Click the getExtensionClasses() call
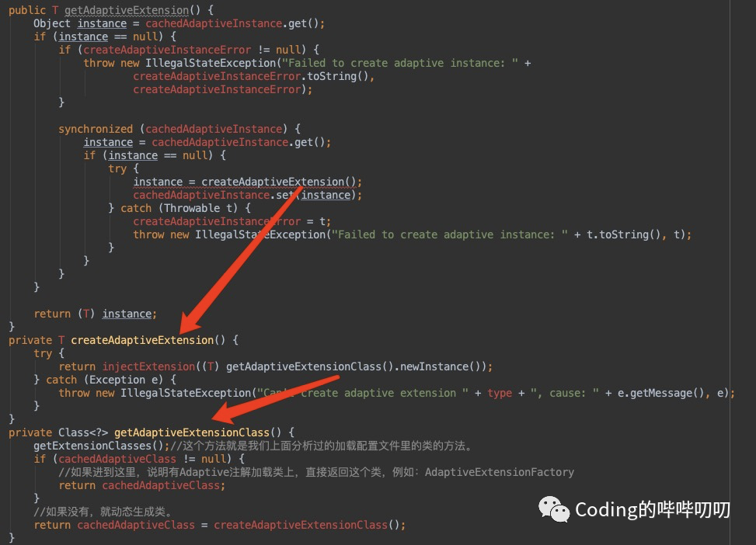Viewport: 756px width, 545px height. 99,446
